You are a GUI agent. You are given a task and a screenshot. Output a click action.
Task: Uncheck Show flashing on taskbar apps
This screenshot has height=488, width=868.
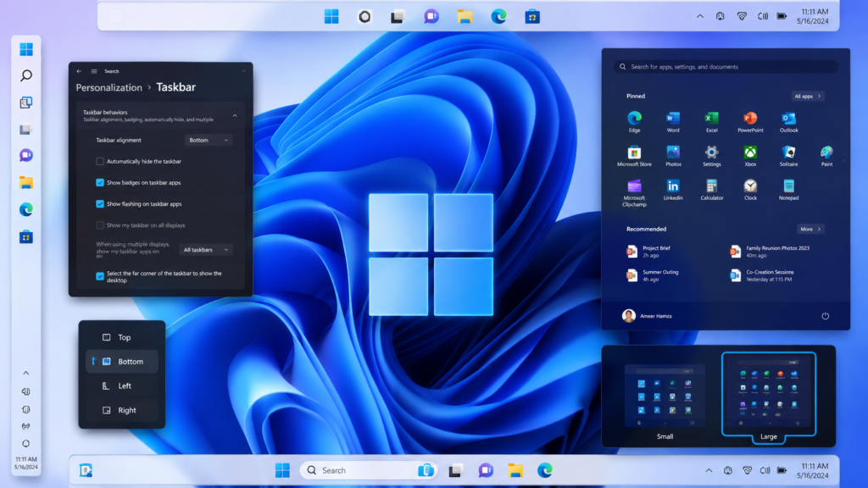click(100, 204)
